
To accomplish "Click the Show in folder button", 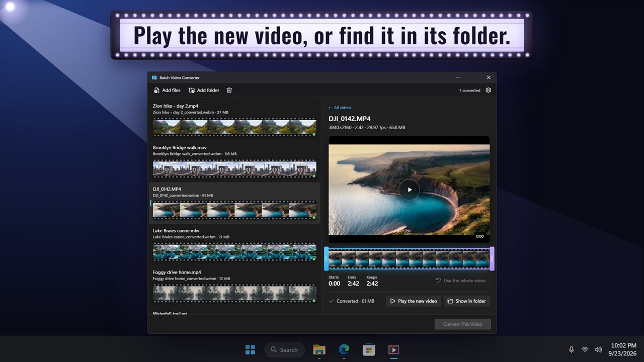I will point(466,301).
